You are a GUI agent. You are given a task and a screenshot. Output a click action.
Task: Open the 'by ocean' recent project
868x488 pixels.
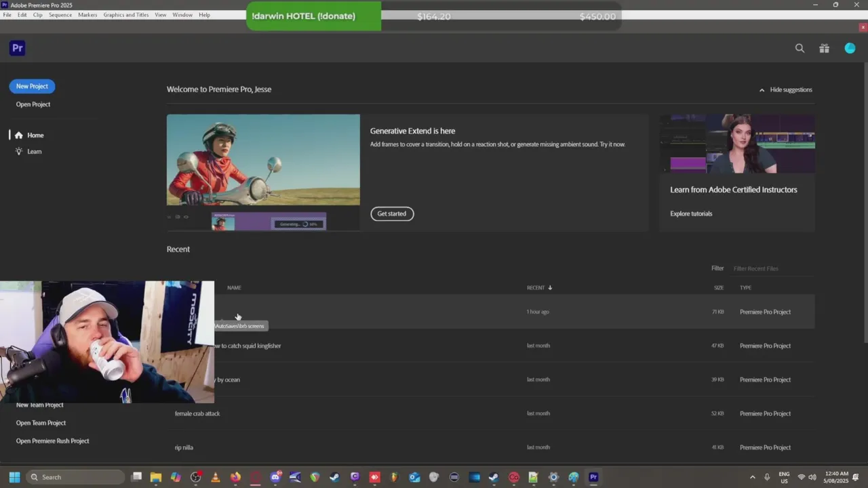tap(491, 380)
